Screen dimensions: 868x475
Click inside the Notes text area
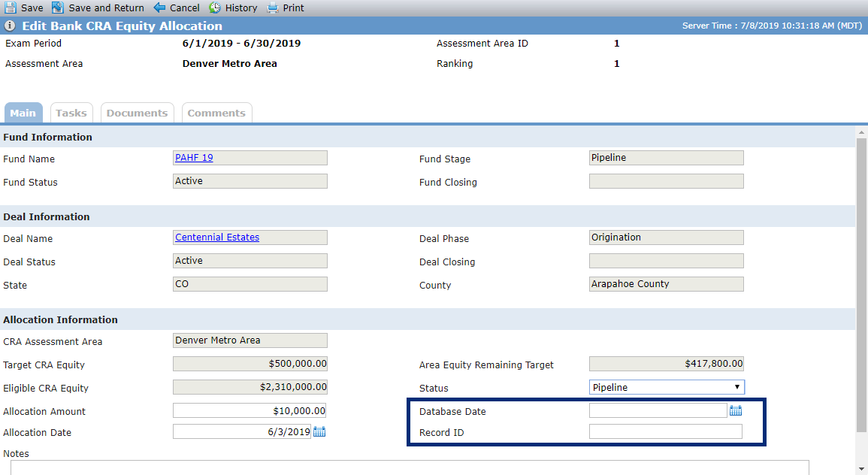[410, 467]
